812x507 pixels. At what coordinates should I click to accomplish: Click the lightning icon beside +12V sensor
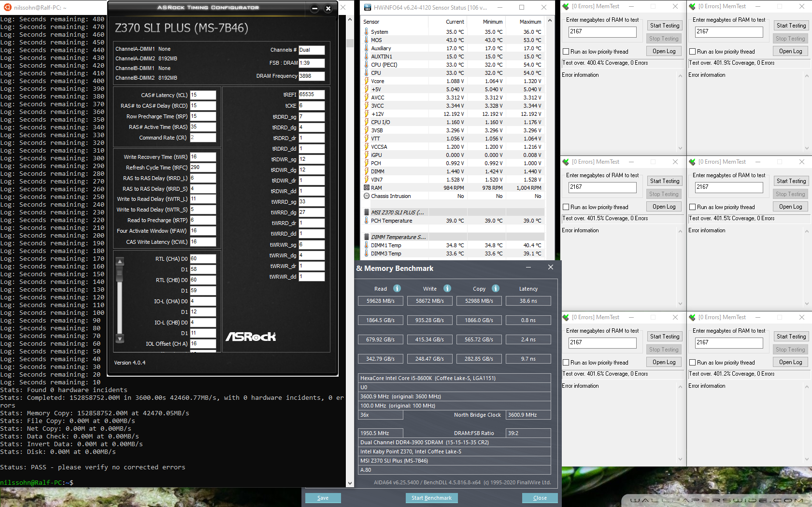367,114
